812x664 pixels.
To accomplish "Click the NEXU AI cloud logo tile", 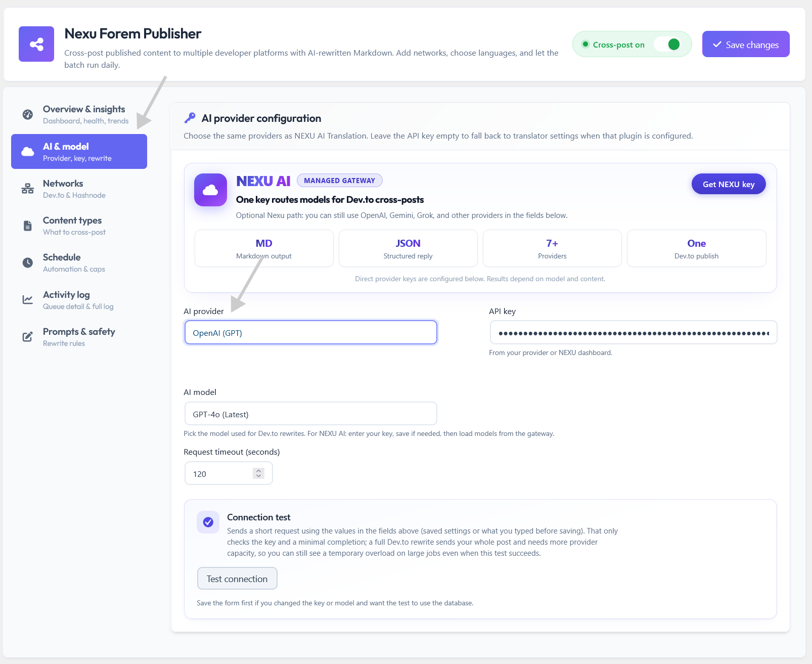I will [210, 190].
